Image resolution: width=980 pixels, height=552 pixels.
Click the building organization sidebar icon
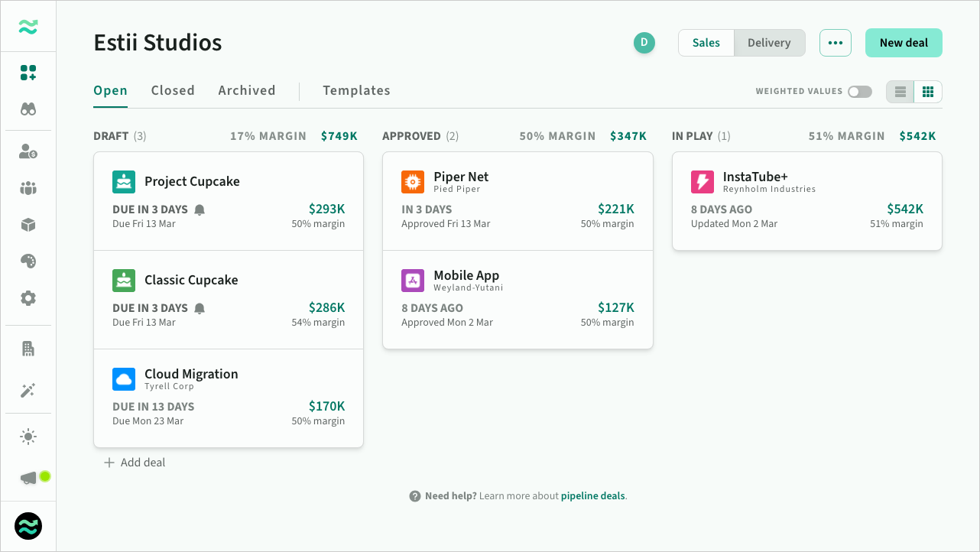[x=28, y=349]
